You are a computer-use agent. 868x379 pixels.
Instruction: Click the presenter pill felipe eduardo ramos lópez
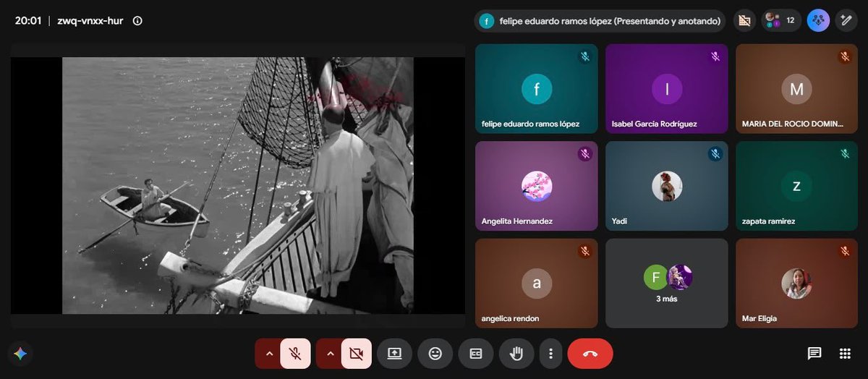pyautogui.click(x=600, y=21)
